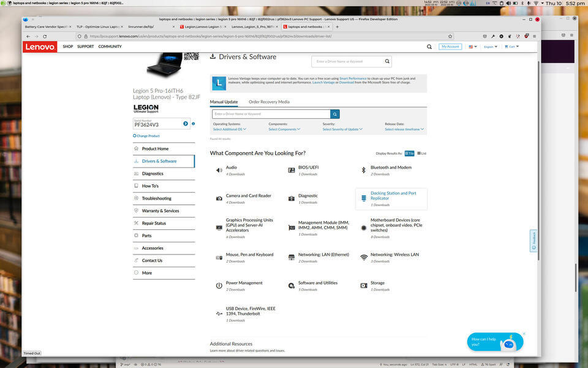Viewport: 588px width, 368px height.
Task: Open Diagnostics in sidebar
Action: click(164, 174)
